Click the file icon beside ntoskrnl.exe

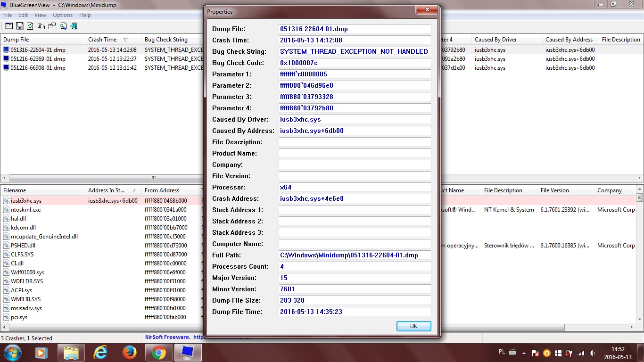[6, 210]
